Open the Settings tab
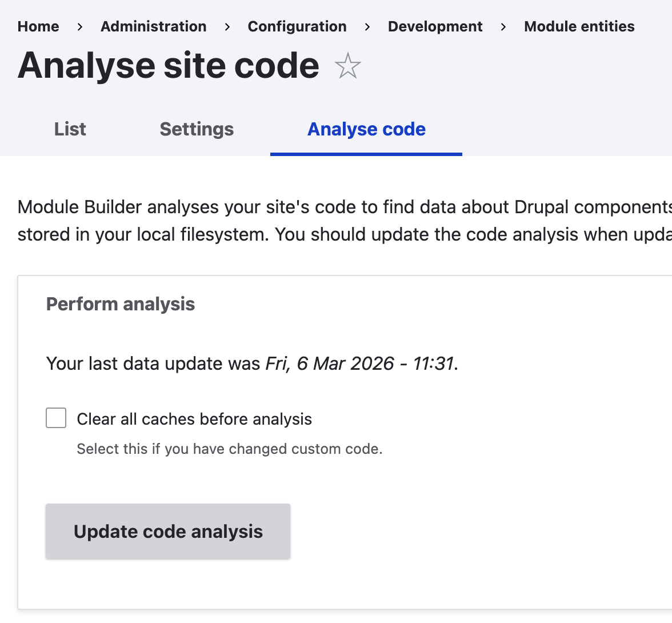This screenshot has width=672, height=623. pos(197,129)
